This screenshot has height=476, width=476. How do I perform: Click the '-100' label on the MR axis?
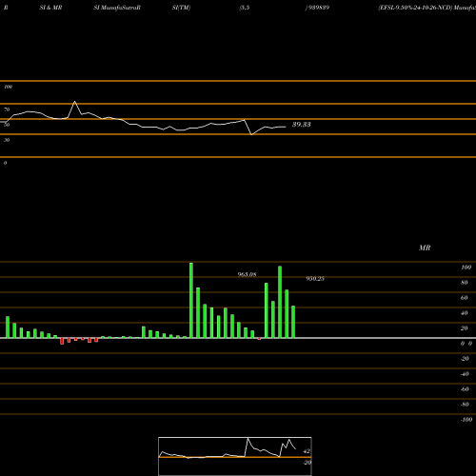466,420
